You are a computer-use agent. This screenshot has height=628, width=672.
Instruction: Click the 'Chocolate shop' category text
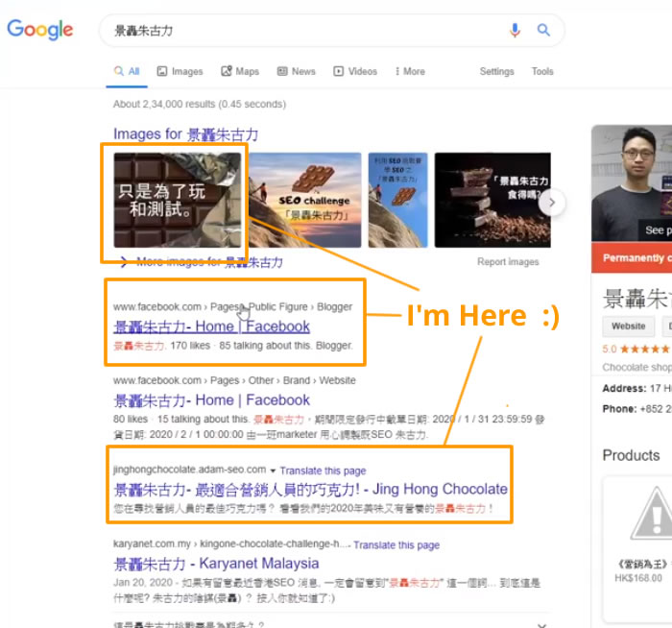coord(636,368)
